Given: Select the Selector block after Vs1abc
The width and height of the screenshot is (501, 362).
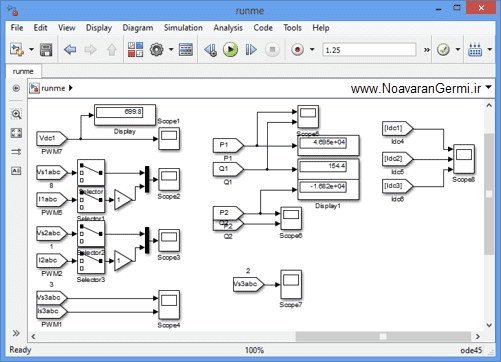Looking at the screenshot, I should tap(91, 173).
